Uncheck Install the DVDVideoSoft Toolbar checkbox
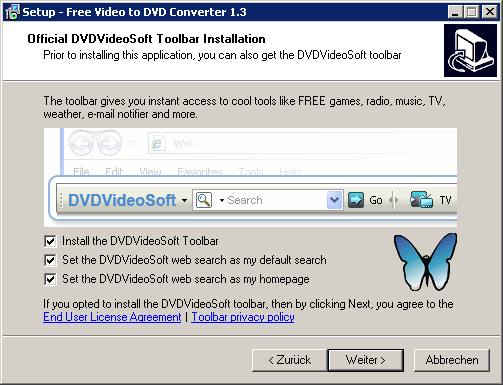 coord(50,241)
